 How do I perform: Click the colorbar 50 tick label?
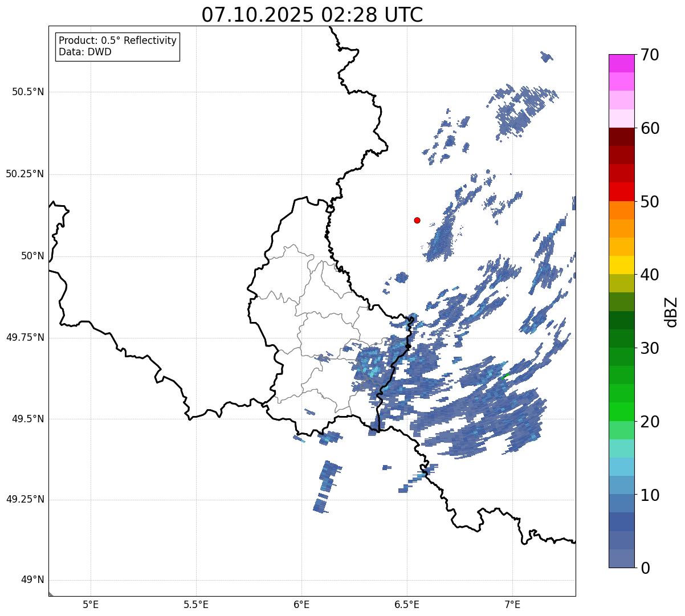(650, 202)
